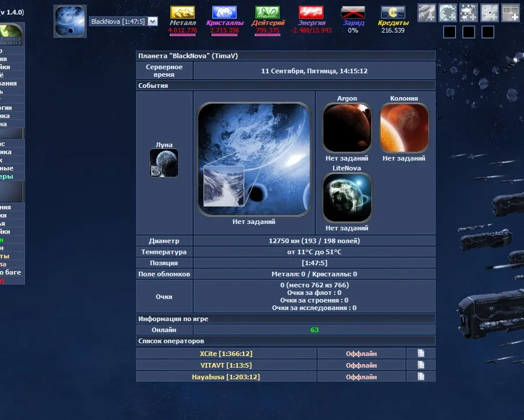Click the first empty black slot
Viewport: 524px width, 420px height.
coord(450,32)
